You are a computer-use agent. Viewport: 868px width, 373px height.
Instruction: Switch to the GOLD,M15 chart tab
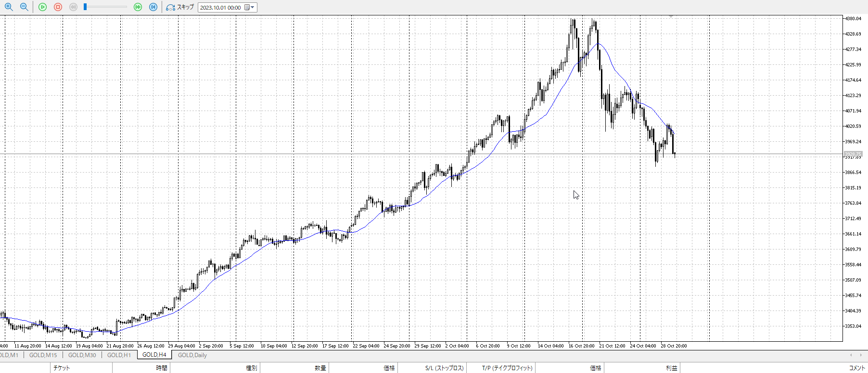coord(43,355)
